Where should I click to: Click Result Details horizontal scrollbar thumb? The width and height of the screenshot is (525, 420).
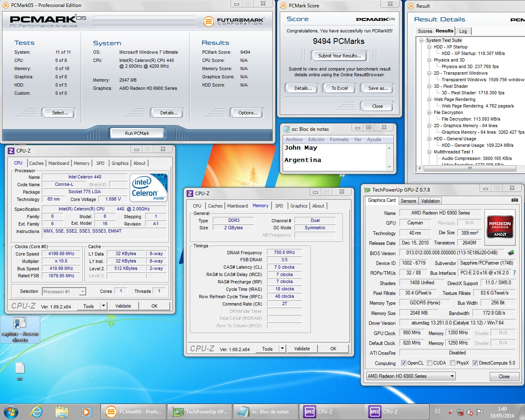pos(470,168)
